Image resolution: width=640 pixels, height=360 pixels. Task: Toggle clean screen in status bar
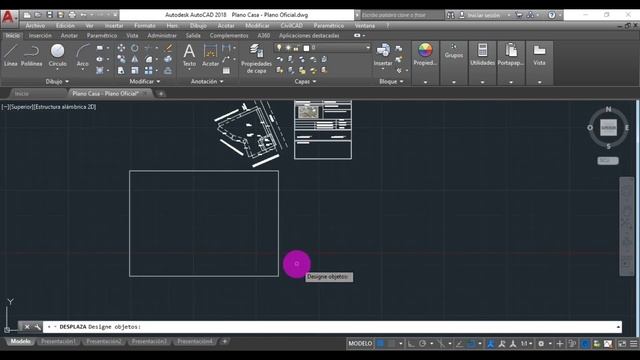click(x=622, y=344)
